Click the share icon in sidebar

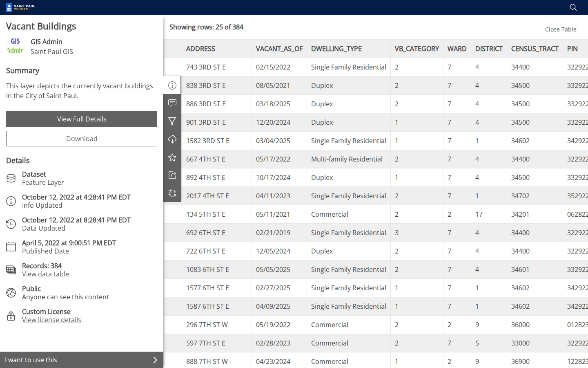point(172,175)
